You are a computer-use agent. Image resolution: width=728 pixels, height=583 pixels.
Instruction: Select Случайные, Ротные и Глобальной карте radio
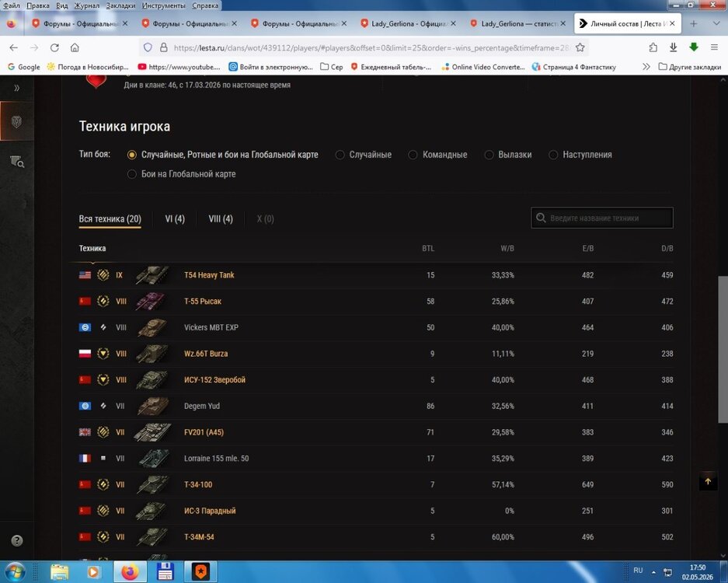(132, 155)
